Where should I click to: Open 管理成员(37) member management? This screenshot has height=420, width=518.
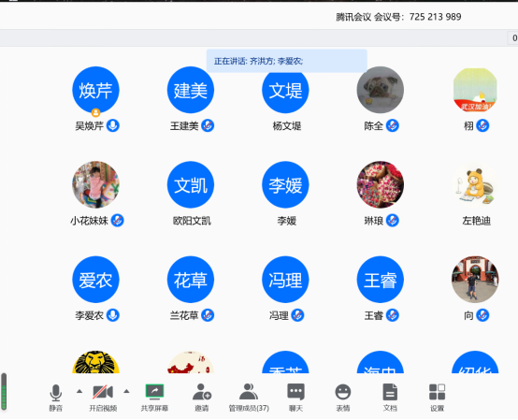pos(249,398)
